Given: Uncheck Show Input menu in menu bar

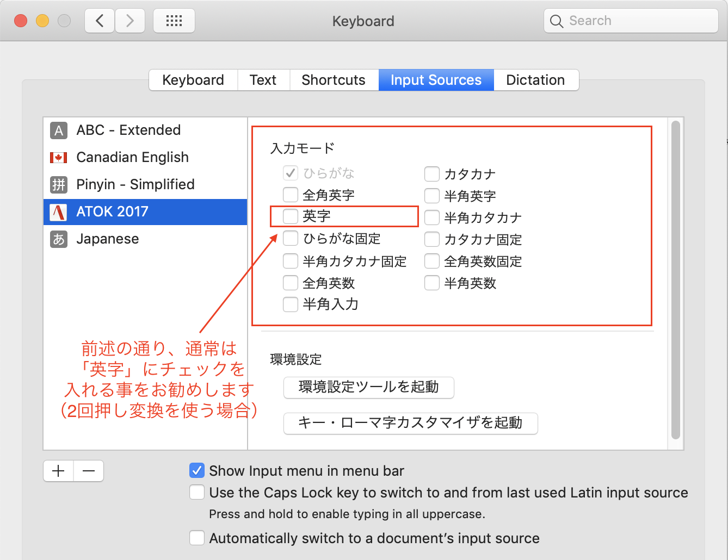Looking at the screenshot, I should coord(197,471).
